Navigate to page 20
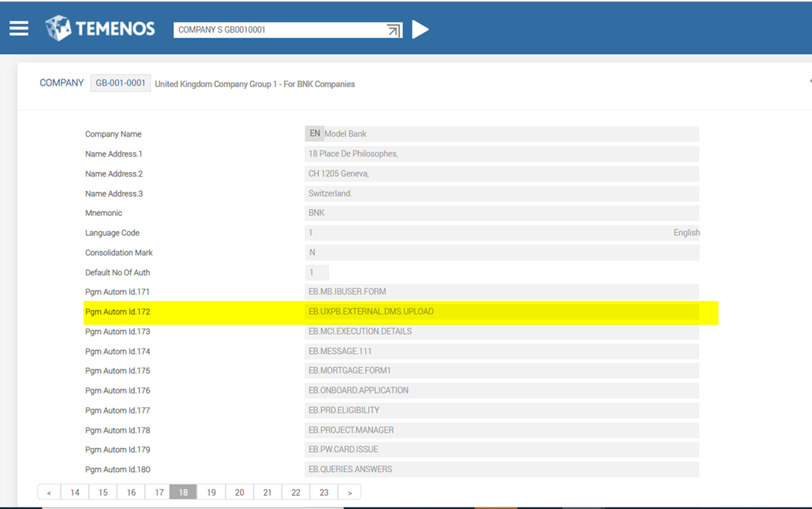 239,492
